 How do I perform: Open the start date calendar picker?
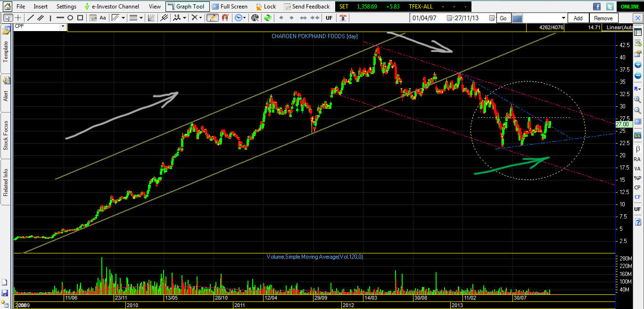point(449,18)
